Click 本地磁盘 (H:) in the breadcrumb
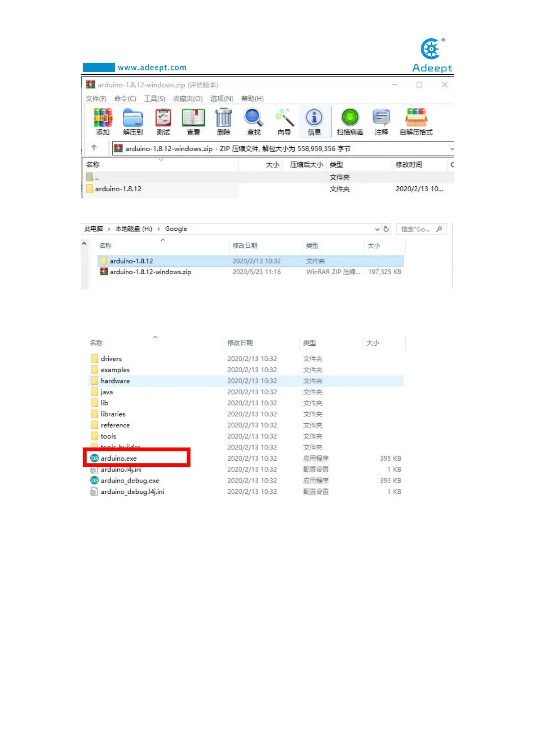Screen dimensions: 535x756 (x=134, y=229)
